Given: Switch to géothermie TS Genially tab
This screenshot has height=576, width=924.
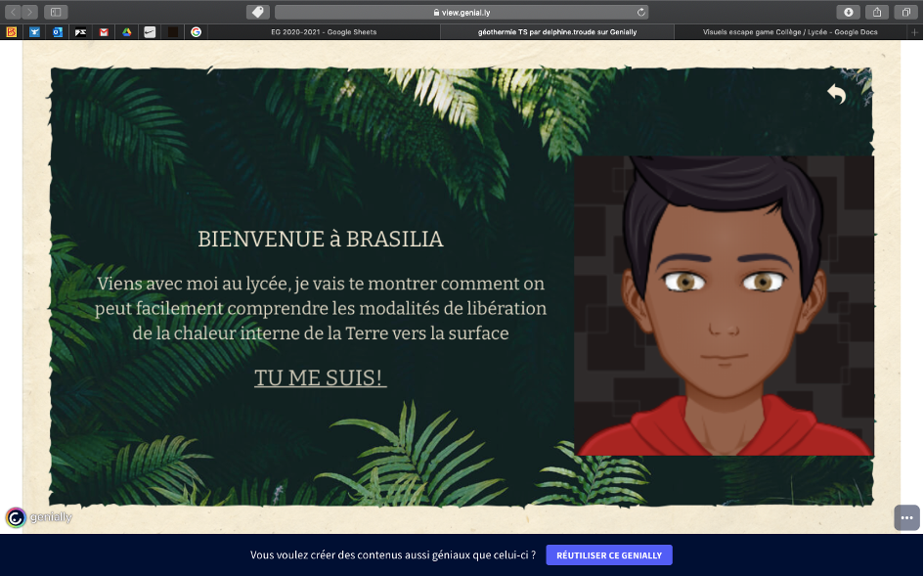Looking at the screenshot, I should coord(557,32).
